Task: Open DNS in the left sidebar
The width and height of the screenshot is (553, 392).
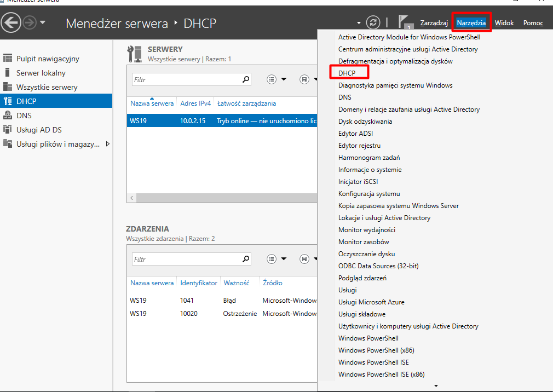Action: (24, 116)
